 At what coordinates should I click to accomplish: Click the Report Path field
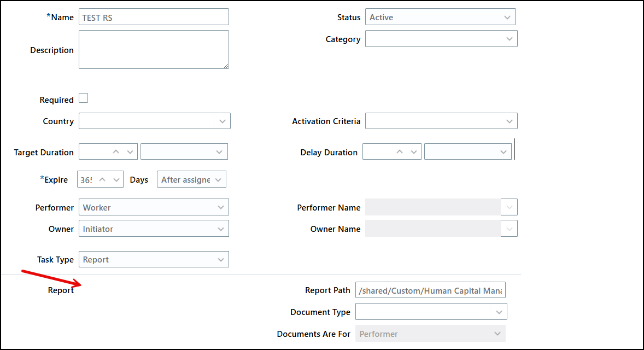430,290
